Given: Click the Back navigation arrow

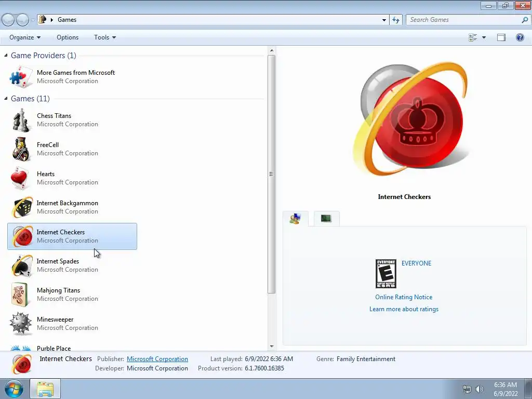Looking at the screenshot, I should coord(8,20).
